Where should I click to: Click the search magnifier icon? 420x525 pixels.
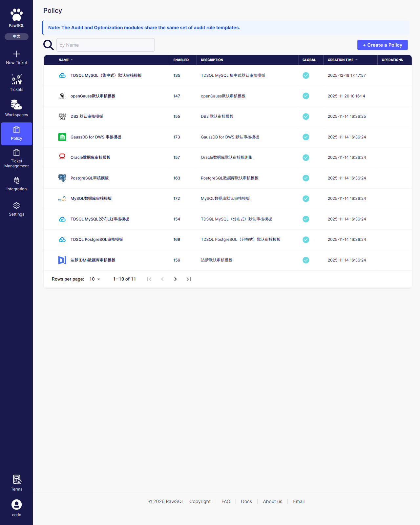pyautogui.click(x=49, y=45)
